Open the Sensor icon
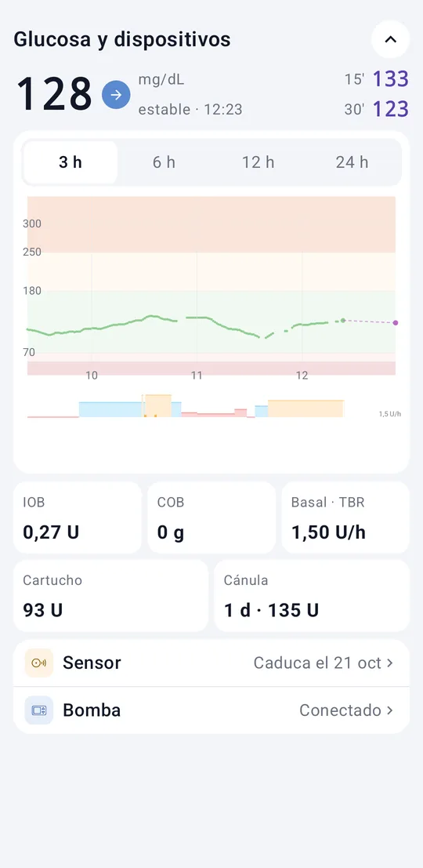Screen dimensions: 423x868 (38, 663)
